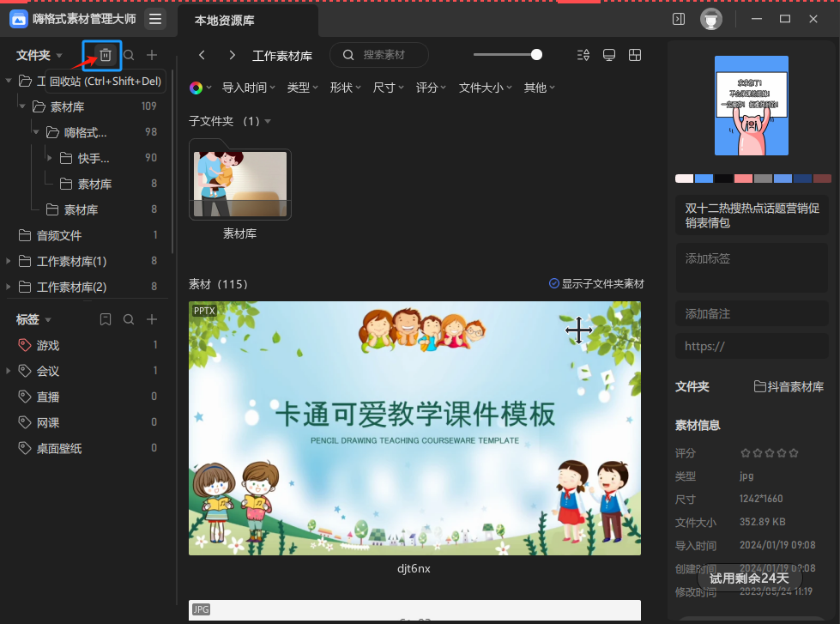Click the 添加备注 field
Screen dimensions: 840x624
coord(752,313)
